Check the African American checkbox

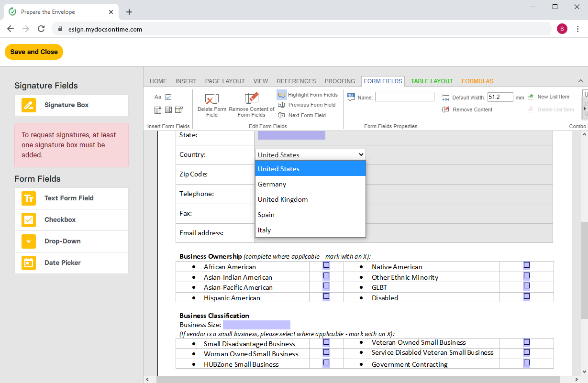pyautogui.click(x=326, y=265)
